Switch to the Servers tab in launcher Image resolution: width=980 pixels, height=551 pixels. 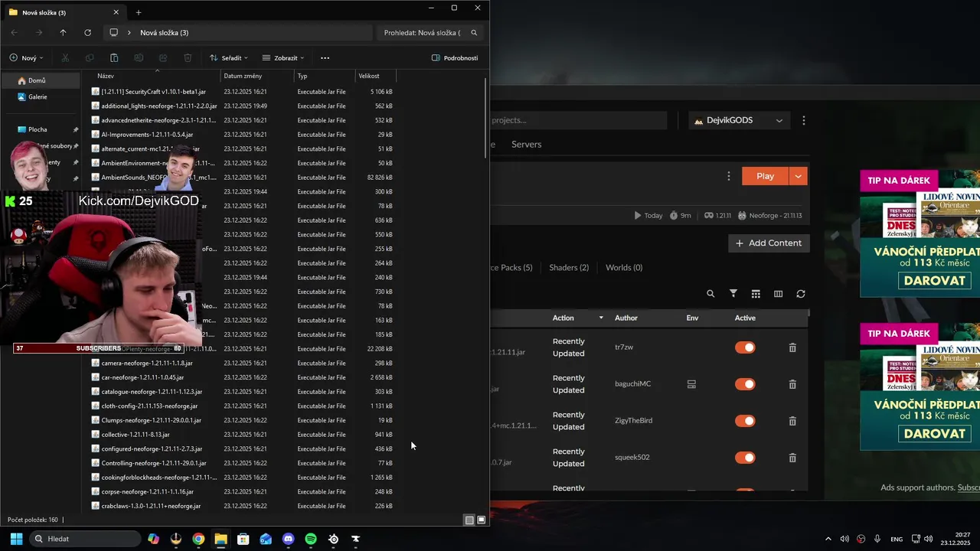[x=526, y=145]
